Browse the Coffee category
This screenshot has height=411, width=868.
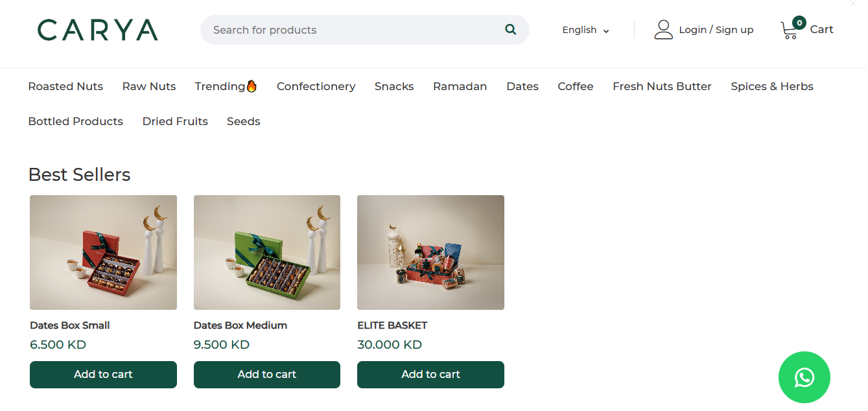tap(575, 86)
